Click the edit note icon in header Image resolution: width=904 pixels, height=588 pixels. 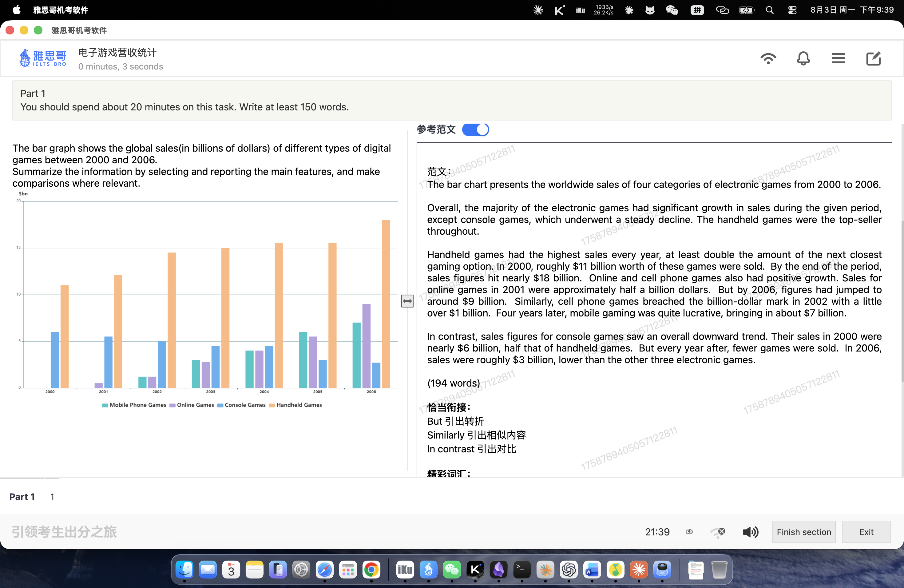873,58
